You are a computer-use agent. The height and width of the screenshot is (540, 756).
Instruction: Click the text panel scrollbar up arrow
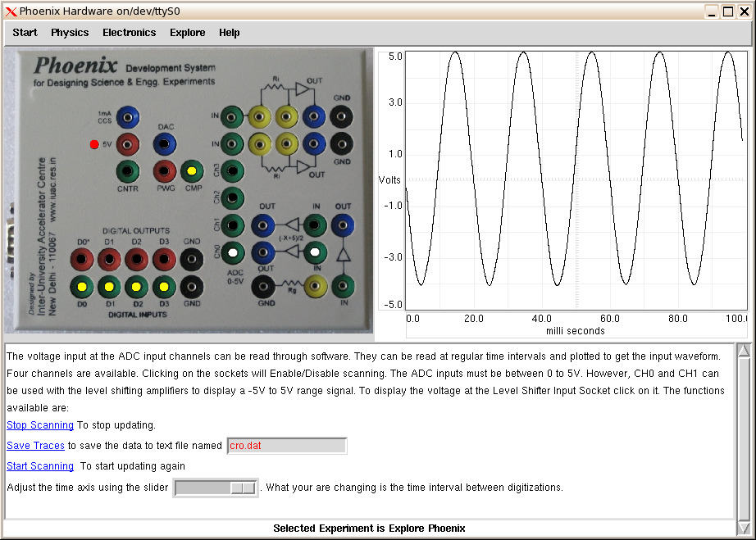coord(744,350)
